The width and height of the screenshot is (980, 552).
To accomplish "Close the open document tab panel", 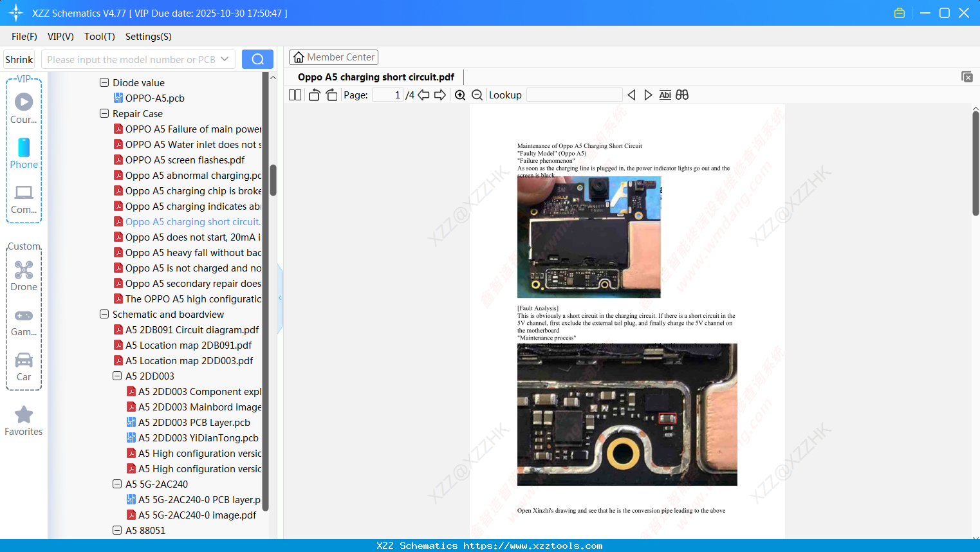I will (x=967, y=77).
